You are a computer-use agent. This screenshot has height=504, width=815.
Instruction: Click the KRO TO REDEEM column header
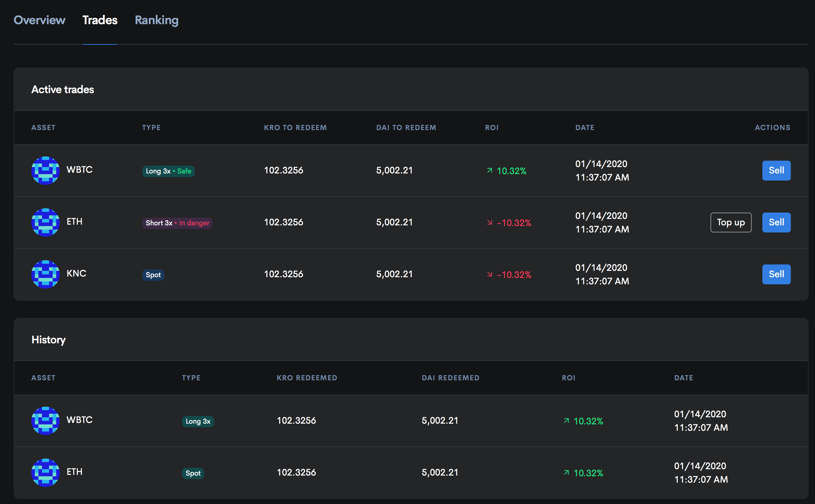295,128
